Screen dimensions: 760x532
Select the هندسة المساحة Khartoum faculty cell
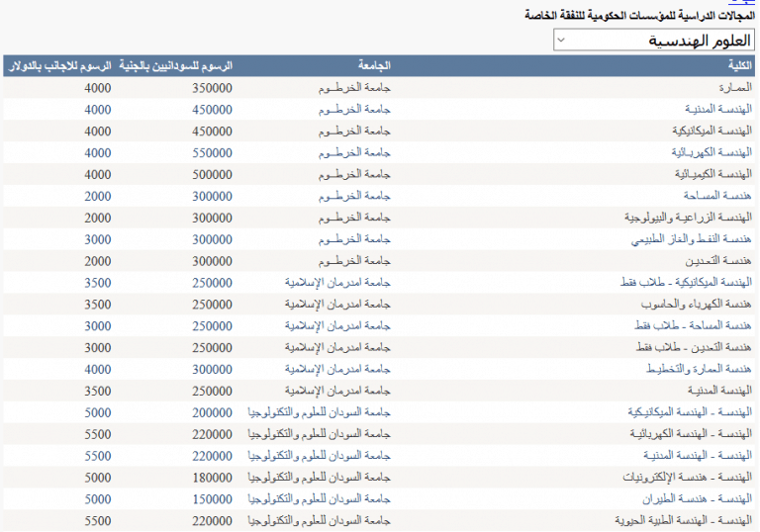(717, 196)
